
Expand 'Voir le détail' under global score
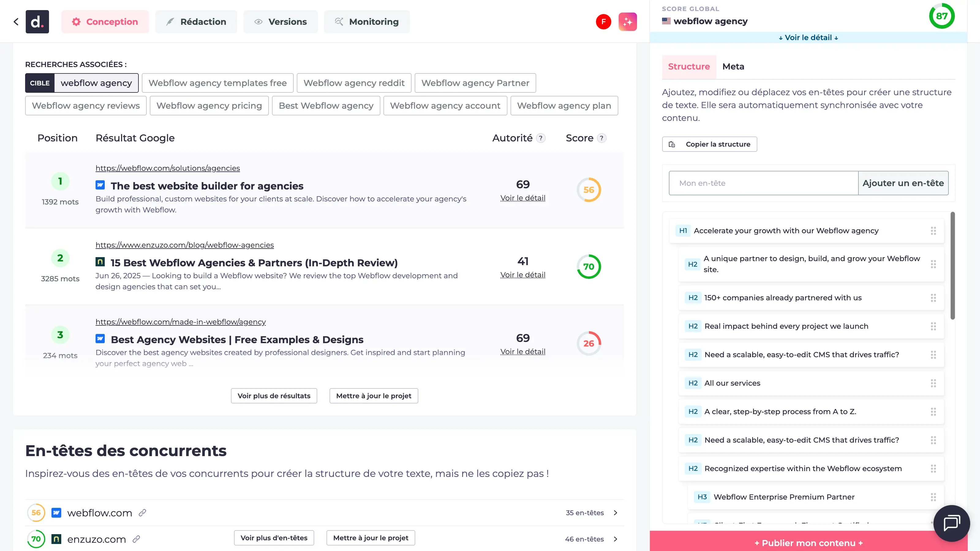click(x=808, y=38)
